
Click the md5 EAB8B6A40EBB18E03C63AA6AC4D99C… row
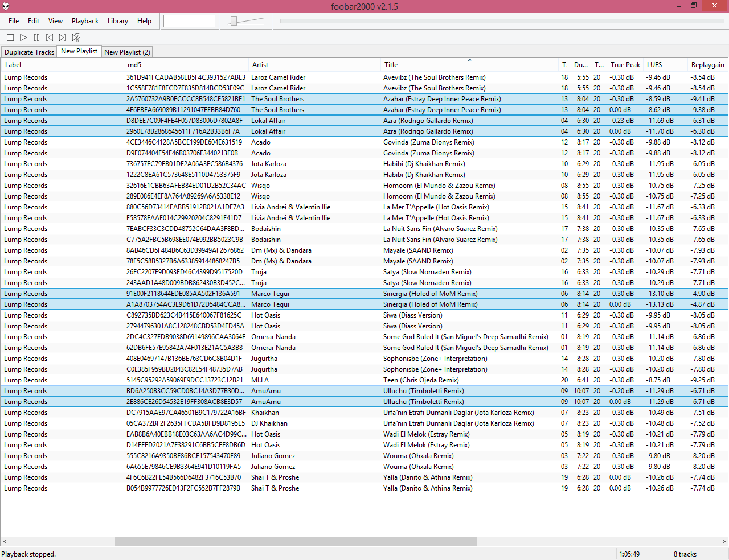click(x=364, y=434)
